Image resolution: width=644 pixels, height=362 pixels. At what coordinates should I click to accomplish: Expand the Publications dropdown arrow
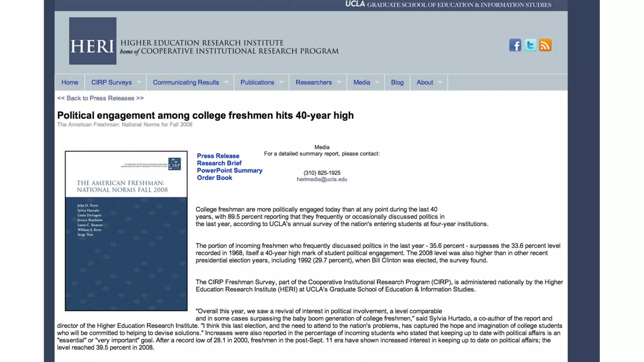point(282,82)
